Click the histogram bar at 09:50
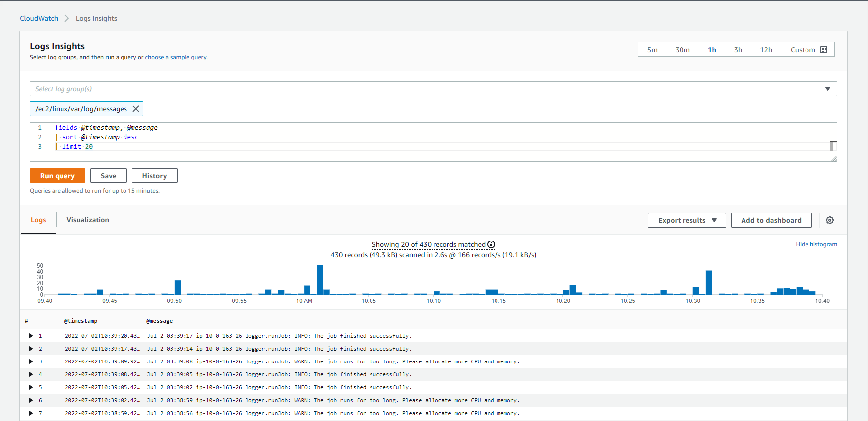 178,287
